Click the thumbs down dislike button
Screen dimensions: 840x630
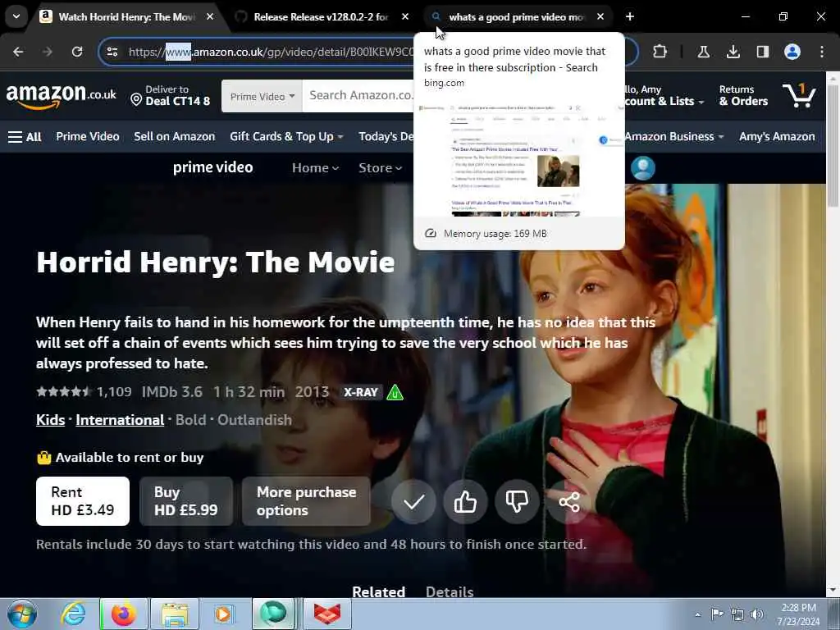[x=517, y=502]
